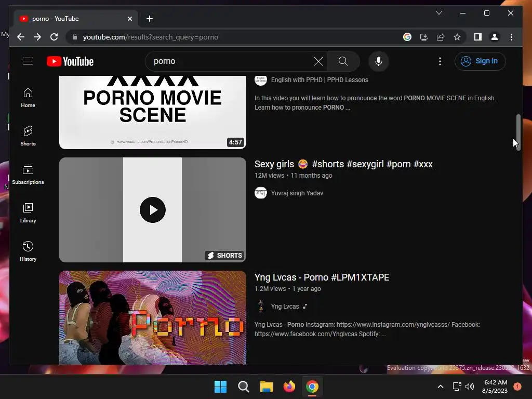This screenshot has width=532, height=399.
Task: Click the address bar URL
Action: (x=150, y=37)
